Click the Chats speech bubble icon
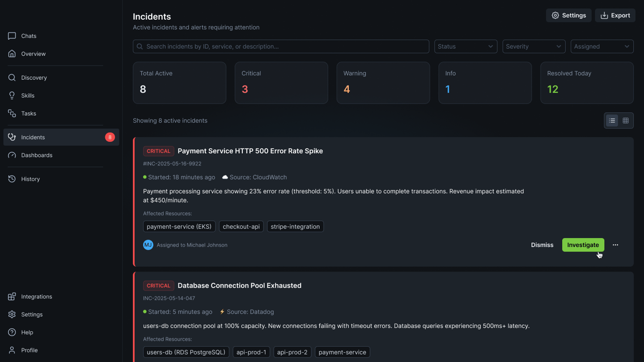Viewport: 644px width, 362px height. [12, 36]
